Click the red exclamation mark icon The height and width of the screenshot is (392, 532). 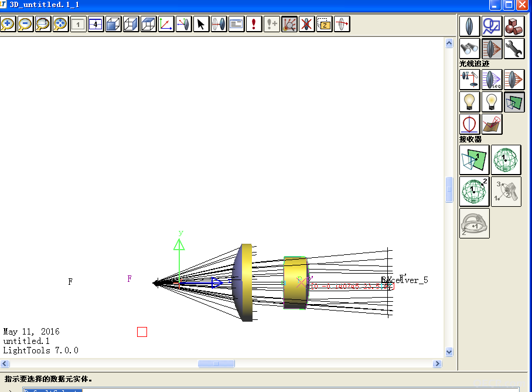click(254, 24)
